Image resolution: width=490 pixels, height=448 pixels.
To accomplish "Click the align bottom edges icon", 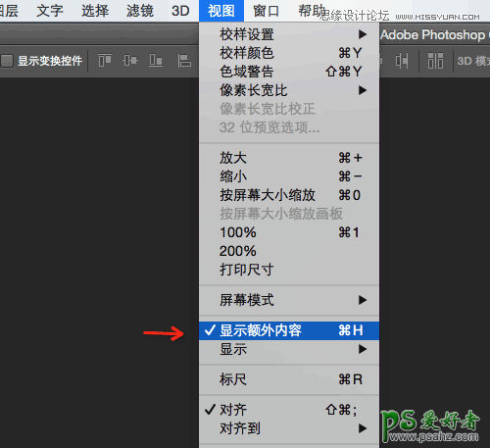I will pos(156,61).
